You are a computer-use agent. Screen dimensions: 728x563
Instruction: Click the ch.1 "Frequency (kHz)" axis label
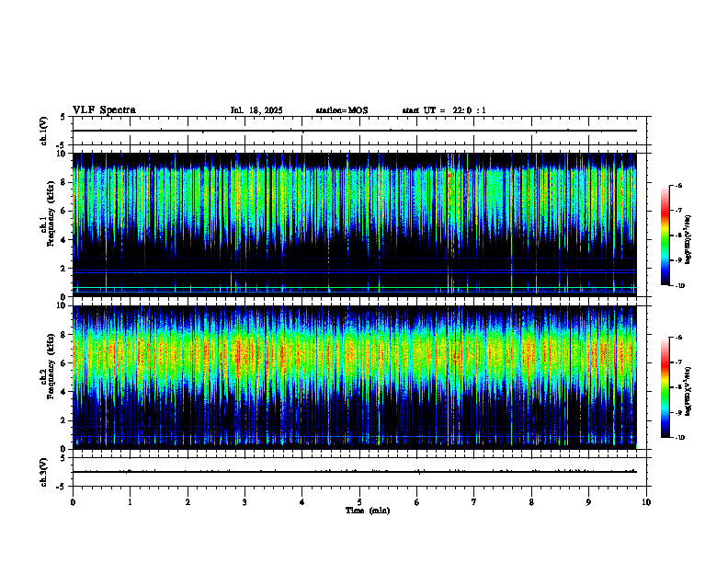click(50, 213)
